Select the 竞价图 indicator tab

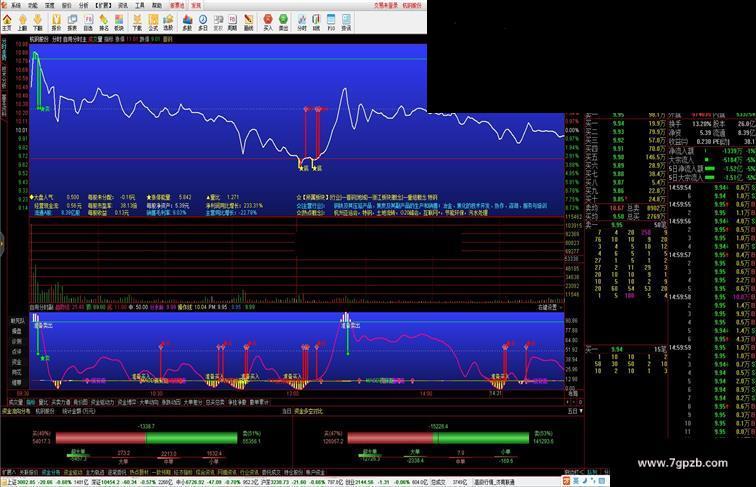click(81, 402)
